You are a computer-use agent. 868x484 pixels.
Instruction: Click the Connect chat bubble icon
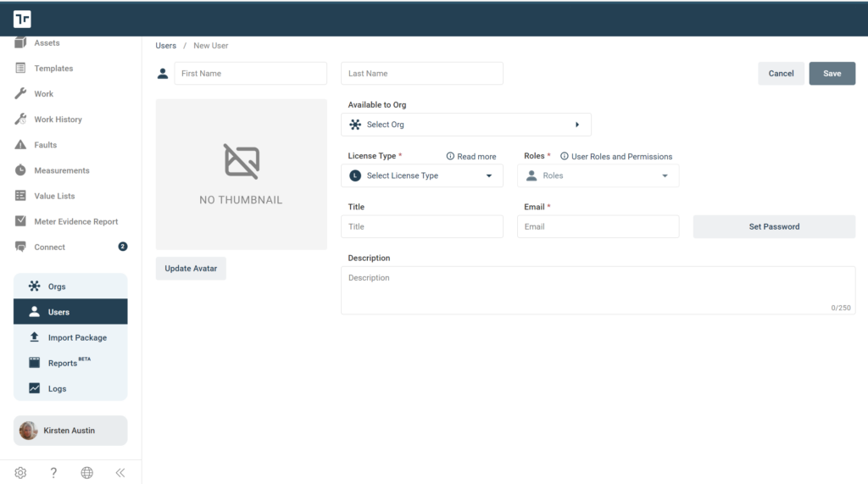point(20,247)
